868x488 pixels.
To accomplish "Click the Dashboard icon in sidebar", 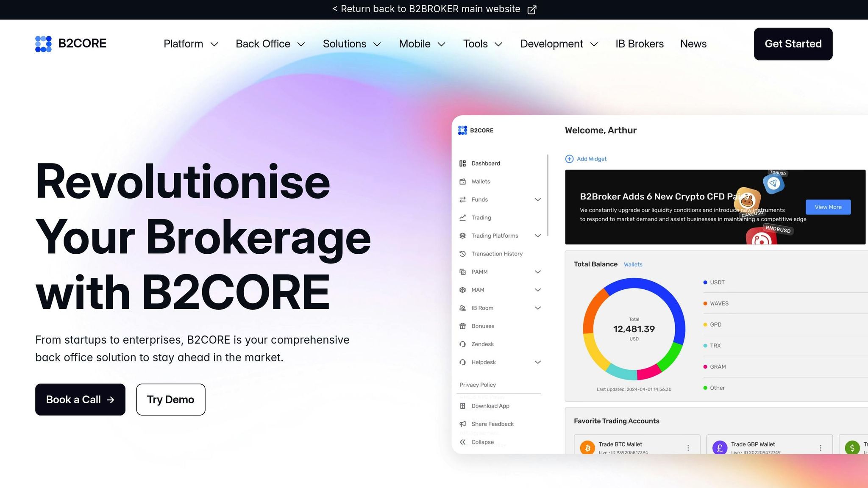I will (x=462, y=164).
